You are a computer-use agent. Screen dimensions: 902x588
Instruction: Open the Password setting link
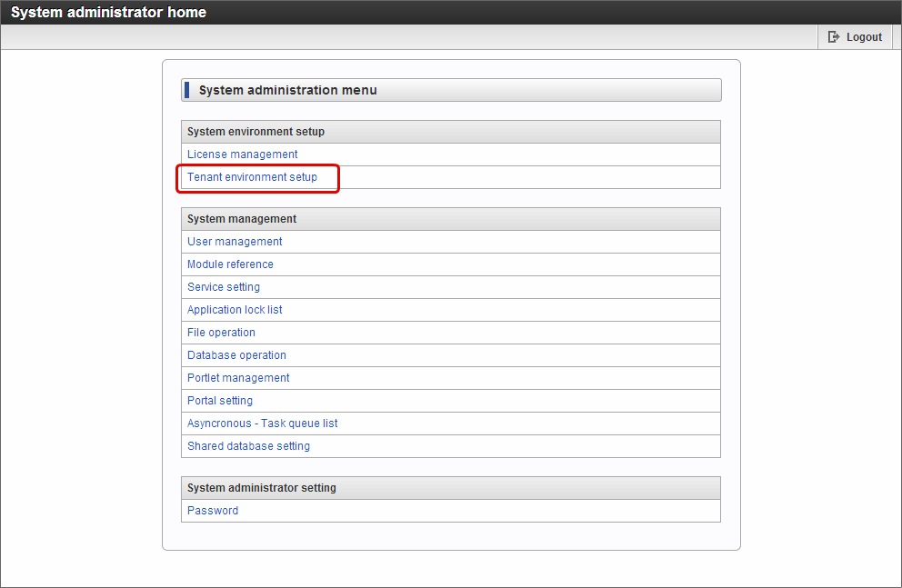coord(212,511)
